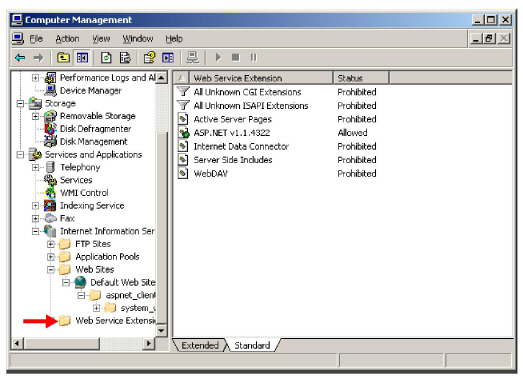Screen dimensions: 523x389
Task: Open the Action menu
Action: point(67,39)
